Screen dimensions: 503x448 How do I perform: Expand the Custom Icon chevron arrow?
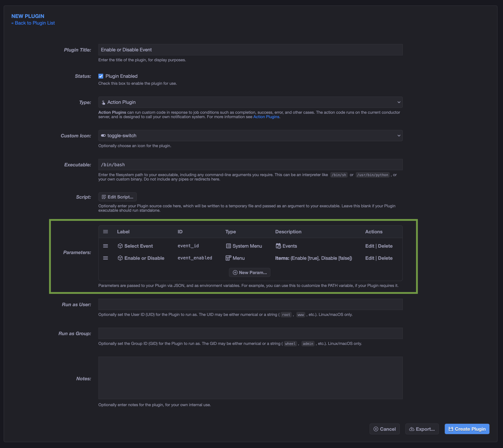pyautogui.click(x=399, y=136)
